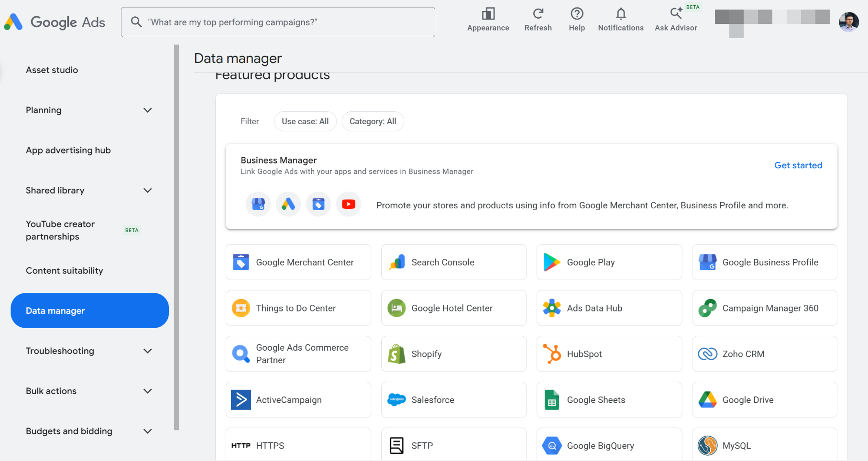The height and width of the screenshot is (461, 868).
Task: Select the Shopify bag icon
Action: [396, 354]
